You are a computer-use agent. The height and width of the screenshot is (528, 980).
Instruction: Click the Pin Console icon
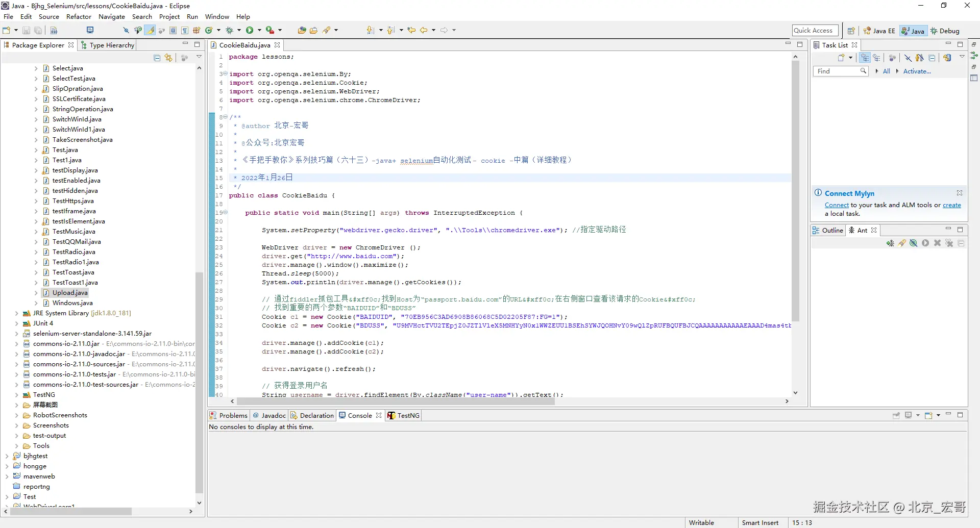[x=896, y=415]
